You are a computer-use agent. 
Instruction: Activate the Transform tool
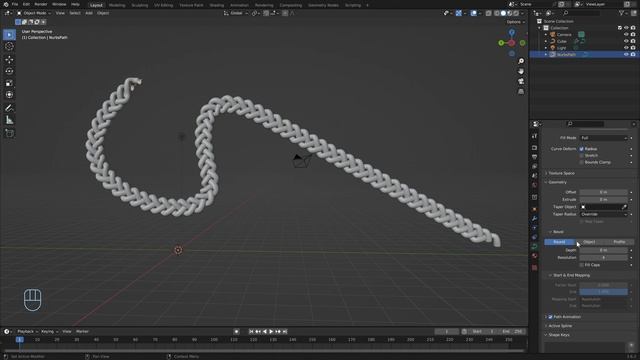(9, 95)
